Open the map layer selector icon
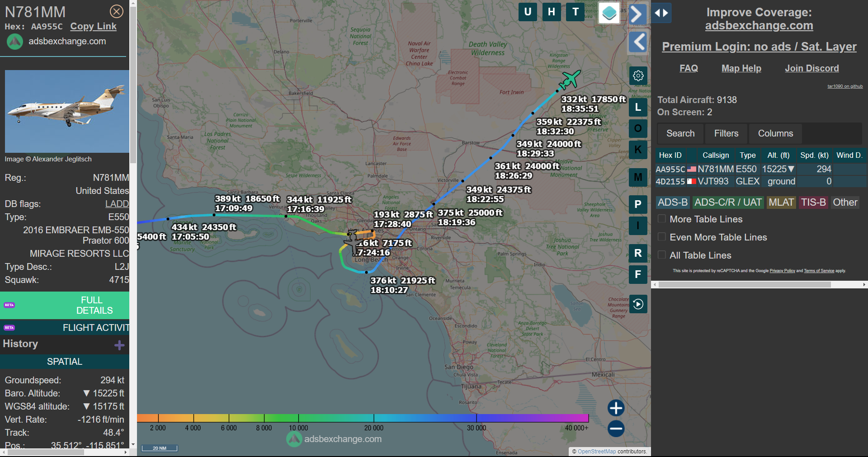The image size is (868, 457). 609,13
